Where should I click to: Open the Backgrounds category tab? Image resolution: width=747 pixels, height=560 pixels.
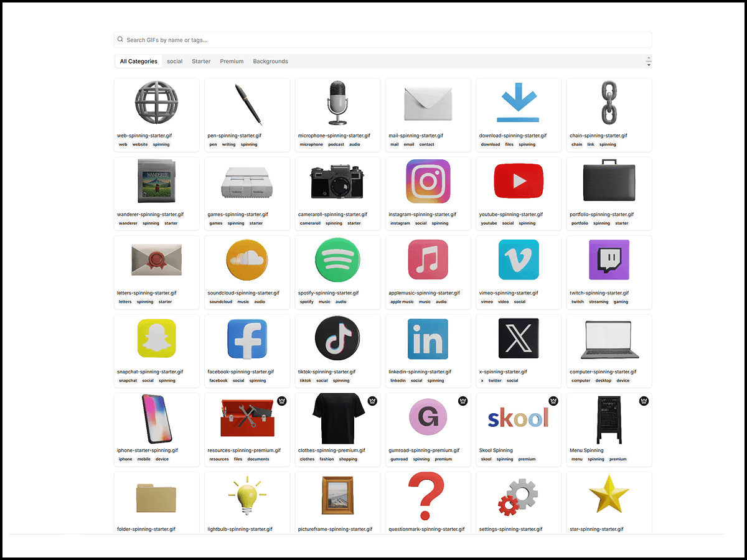pyautogui.click(x=270, y=62)
